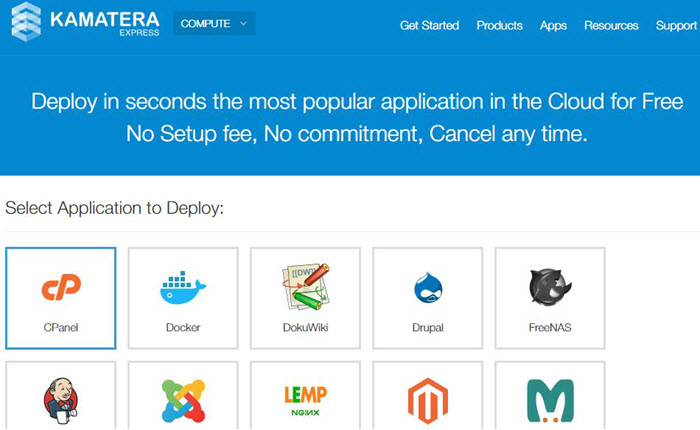Choose the FreeNAS application icon

point(550,289)
